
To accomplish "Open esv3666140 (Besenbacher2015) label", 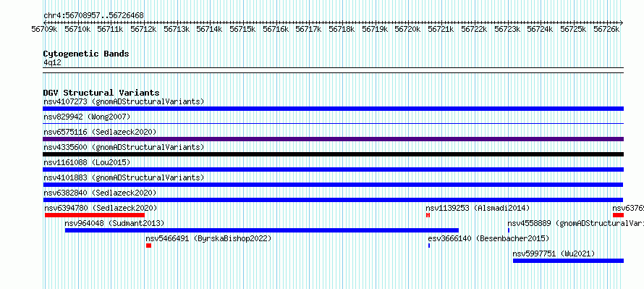I will tap(488, 238).
